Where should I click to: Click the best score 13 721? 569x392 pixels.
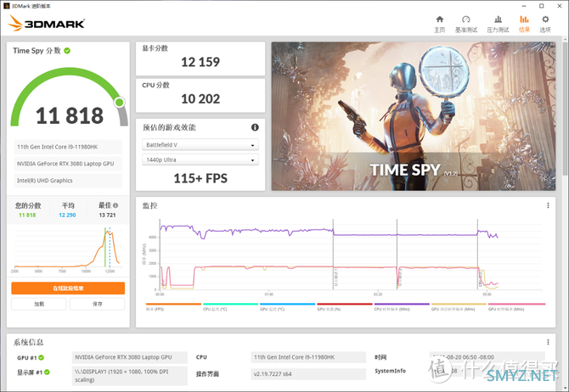point(107,215)
